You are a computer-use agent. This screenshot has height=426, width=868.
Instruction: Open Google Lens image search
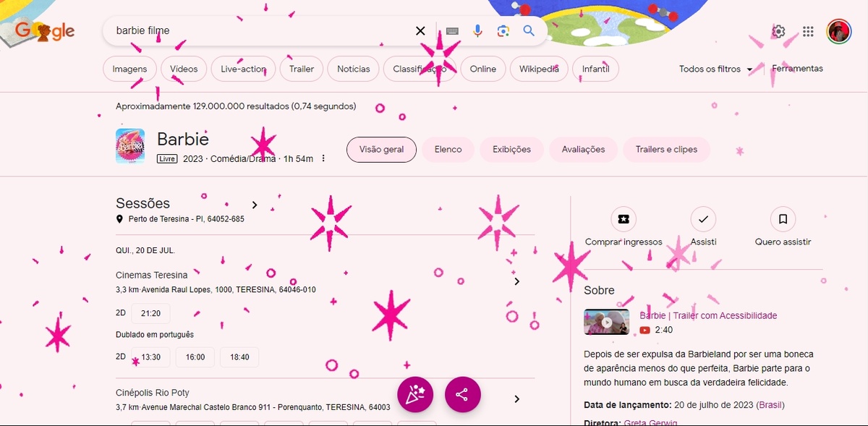(x=503, y=31)
